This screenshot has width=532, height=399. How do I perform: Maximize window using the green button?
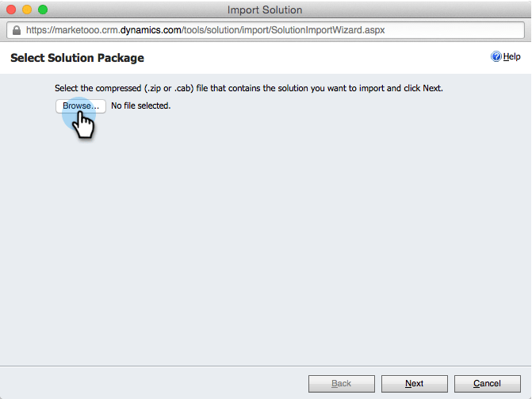[x=43, y=10]
